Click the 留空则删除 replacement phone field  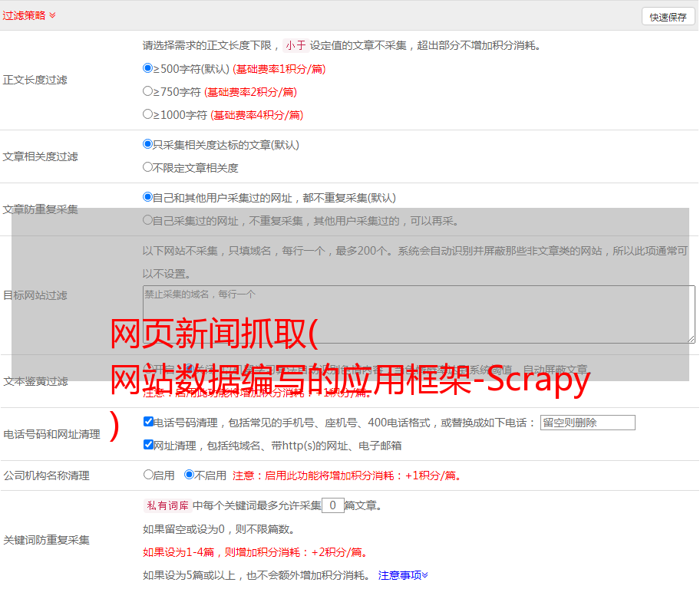[587, 423]
